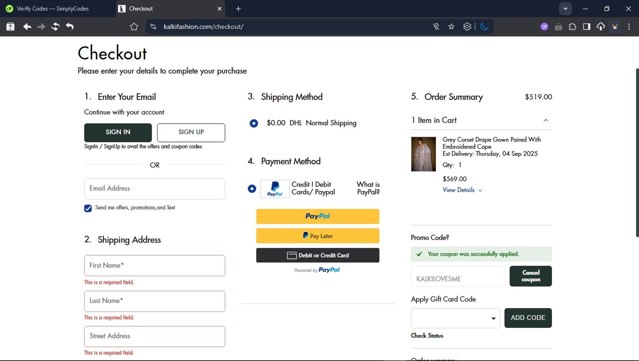Toggle the side panel icon

(586, 26)
